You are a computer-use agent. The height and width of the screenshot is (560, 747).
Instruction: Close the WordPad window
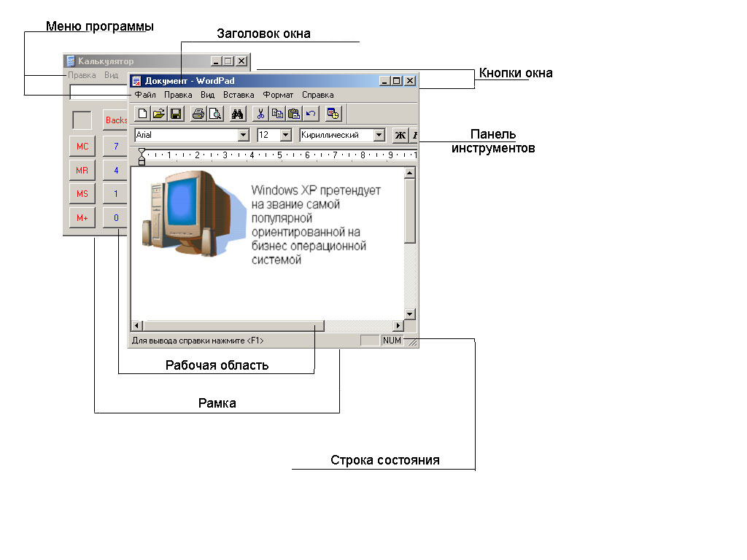click(x=410, y=81)
